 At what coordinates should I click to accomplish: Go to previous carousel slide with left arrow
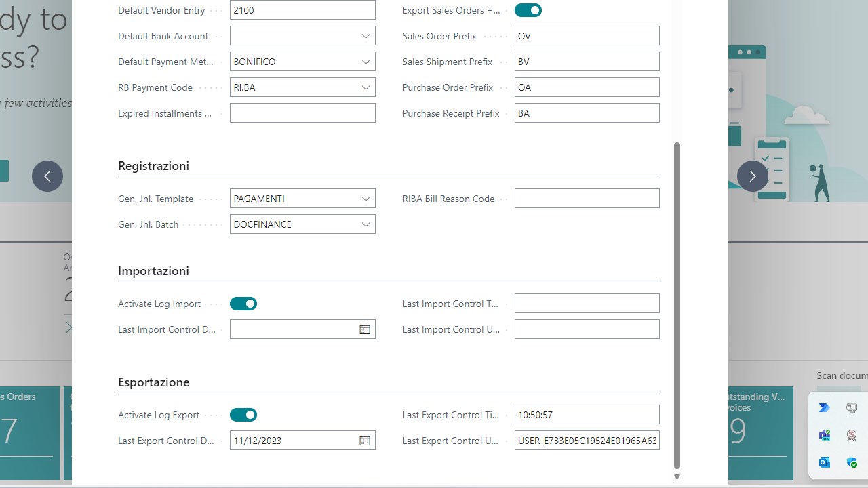tap(47, 176)
